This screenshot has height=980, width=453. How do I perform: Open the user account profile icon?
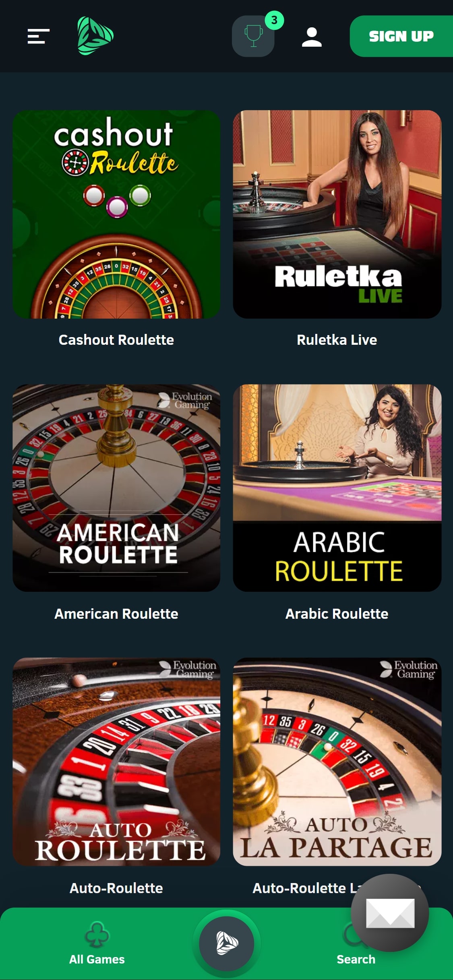pos(312,37)
